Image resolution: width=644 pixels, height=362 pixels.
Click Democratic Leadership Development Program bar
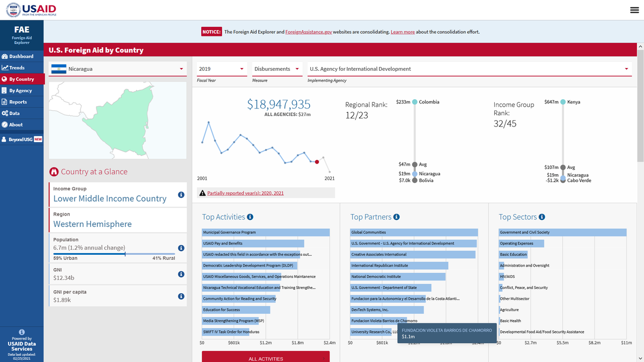(250, 265)
